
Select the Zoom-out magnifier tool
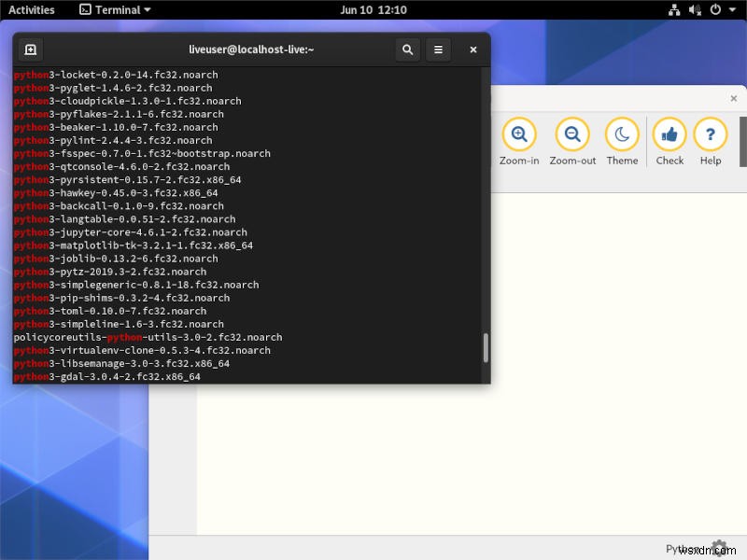(571, 133)
